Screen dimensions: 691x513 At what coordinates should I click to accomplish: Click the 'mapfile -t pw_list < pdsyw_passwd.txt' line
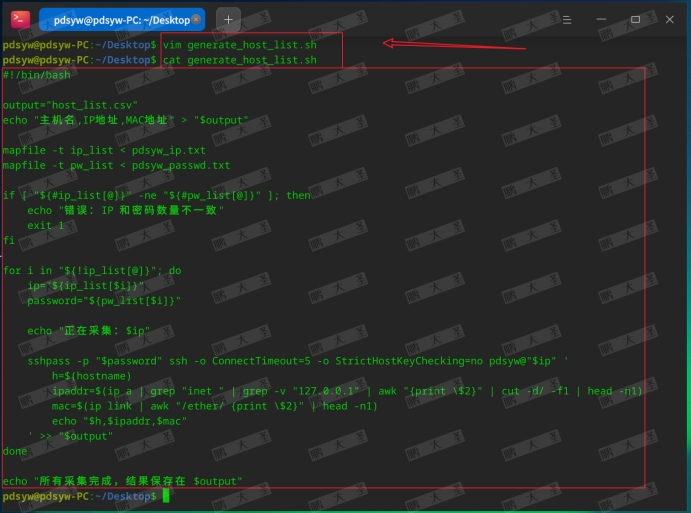point(116,165)
